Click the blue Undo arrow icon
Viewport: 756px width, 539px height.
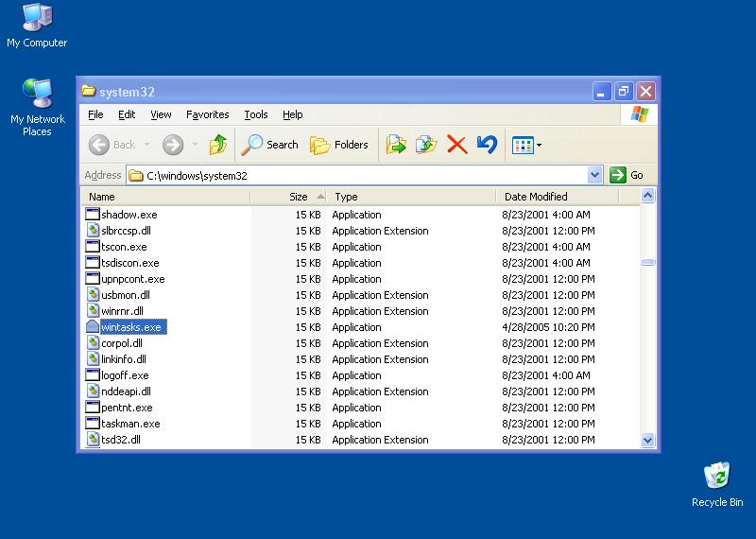tap(487, 145)
